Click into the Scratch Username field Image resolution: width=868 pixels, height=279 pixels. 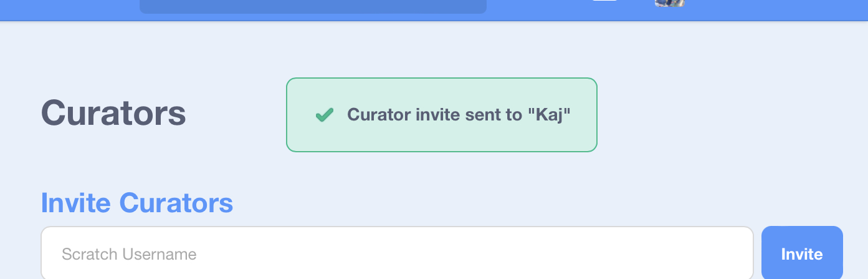pyautogui.click(x=397, y=254)
